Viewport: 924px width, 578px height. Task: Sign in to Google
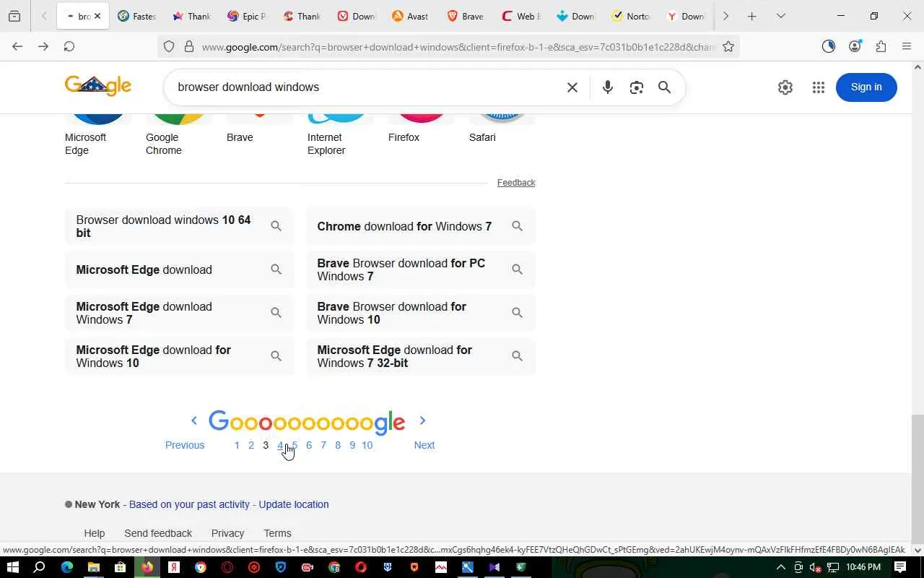tap(866, 87)
